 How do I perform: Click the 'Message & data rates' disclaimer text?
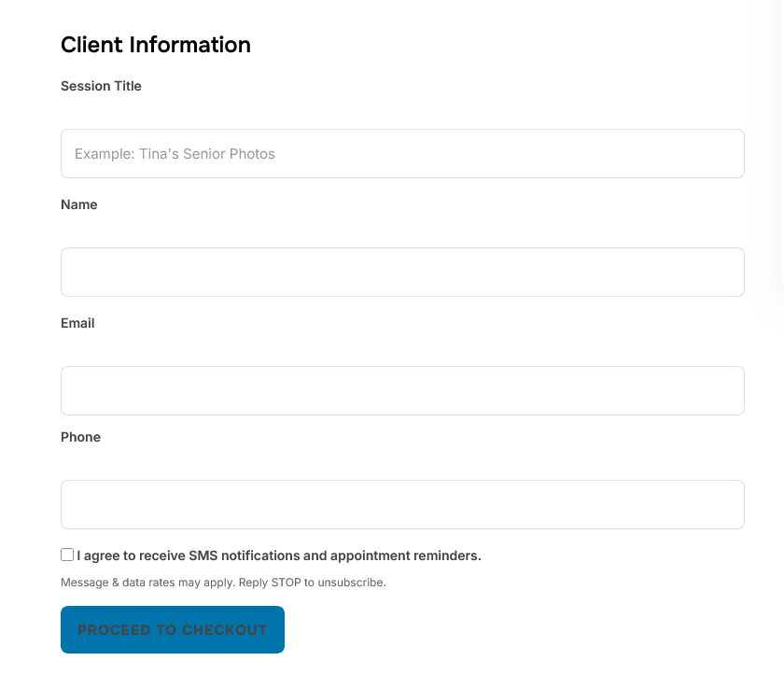tap(140, 583)
